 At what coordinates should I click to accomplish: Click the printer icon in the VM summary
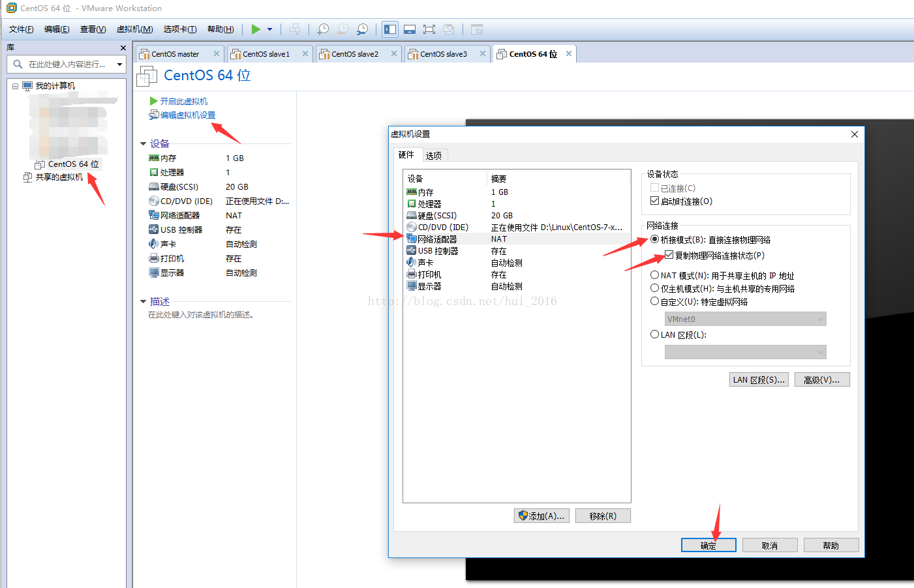tap(154, 258)
